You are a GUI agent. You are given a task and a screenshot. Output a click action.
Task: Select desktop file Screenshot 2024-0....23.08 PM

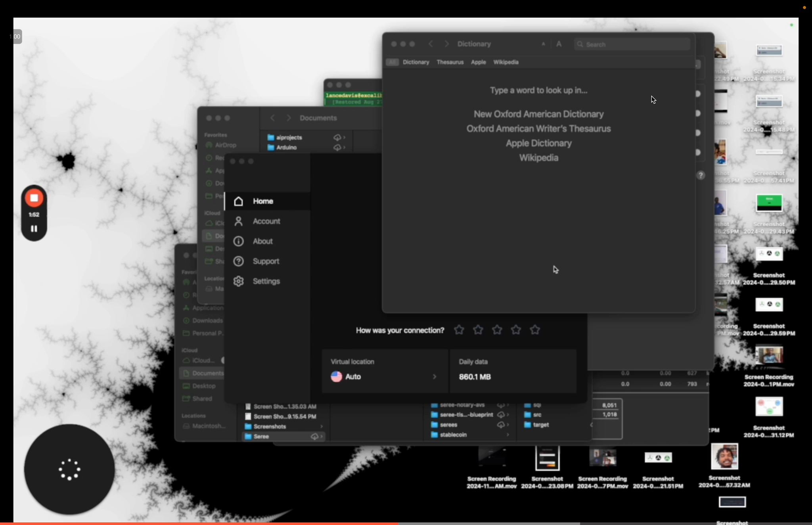(547, 468)
